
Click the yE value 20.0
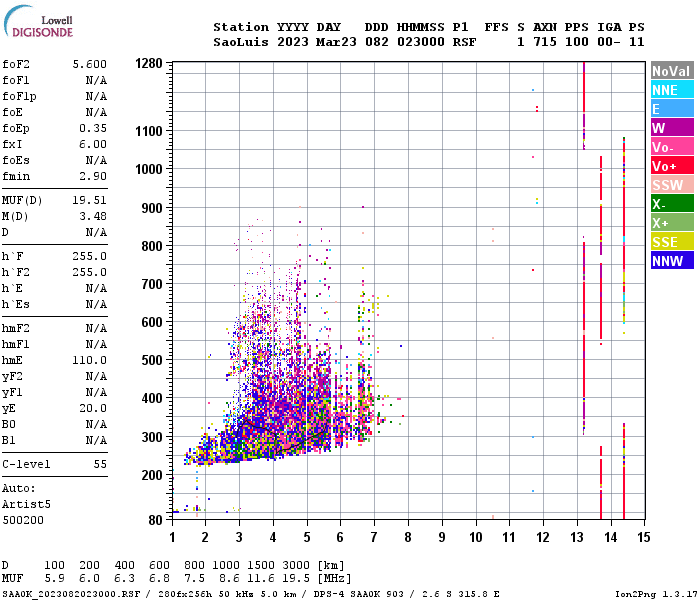pos(93,408)
